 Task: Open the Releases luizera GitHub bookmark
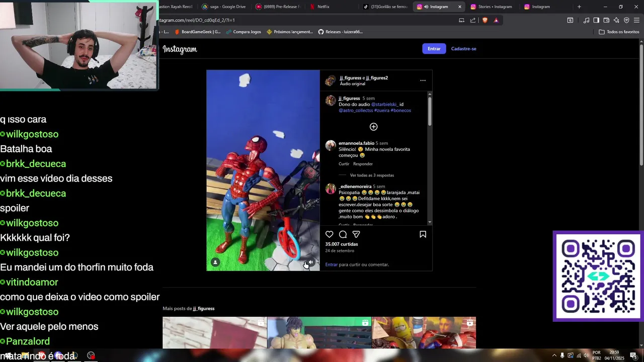341,32
